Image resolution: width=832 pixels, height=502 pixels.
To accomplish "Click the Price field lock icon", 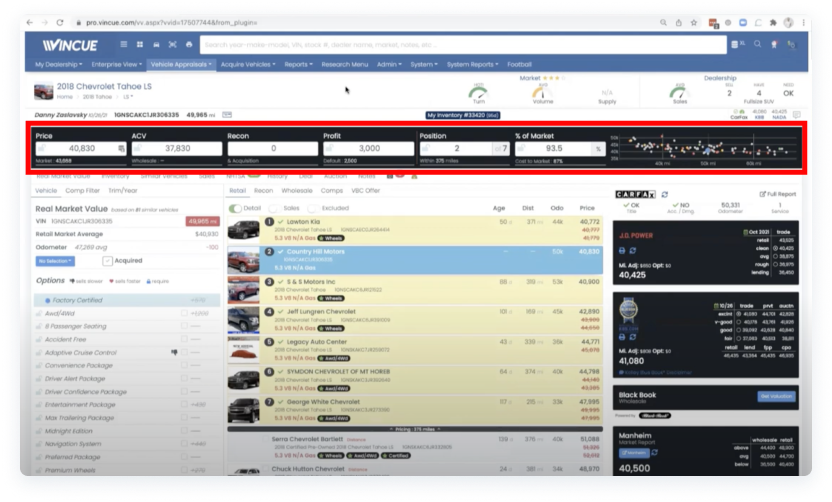I will click(x=41, y=149).
